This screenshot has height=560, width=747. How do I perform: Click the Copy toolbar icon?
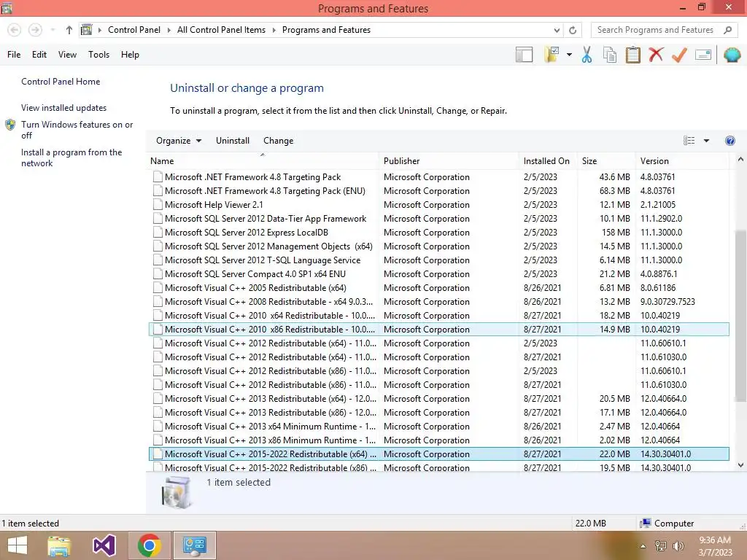610,55
